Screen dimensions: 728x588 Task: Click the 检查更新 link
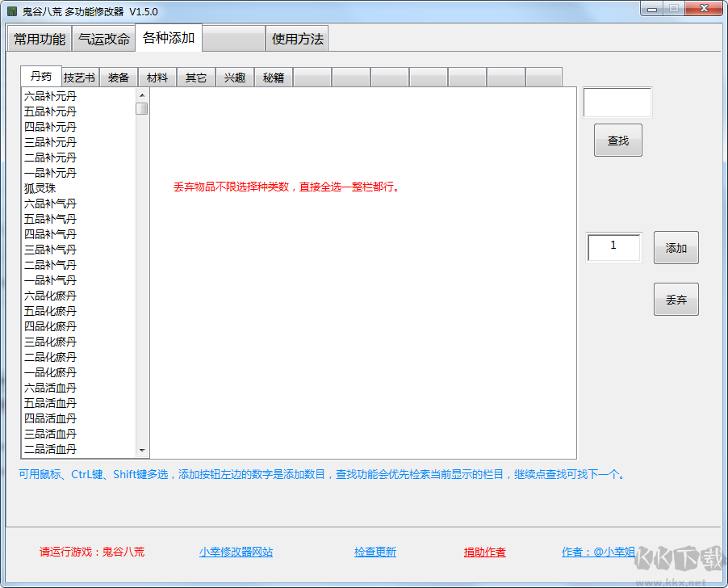[375, 552]
